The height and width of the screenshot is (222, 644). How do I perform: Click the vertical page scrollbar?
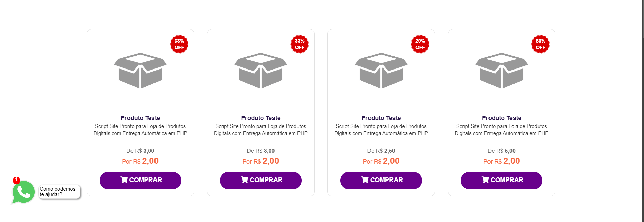643,101
